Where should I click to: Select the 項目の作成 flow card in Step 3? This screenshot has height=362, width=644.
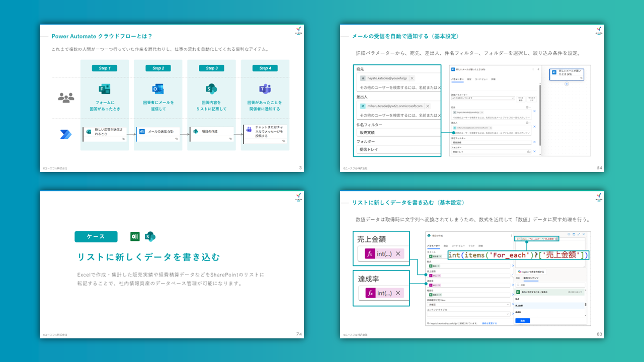tap(212, 134)
